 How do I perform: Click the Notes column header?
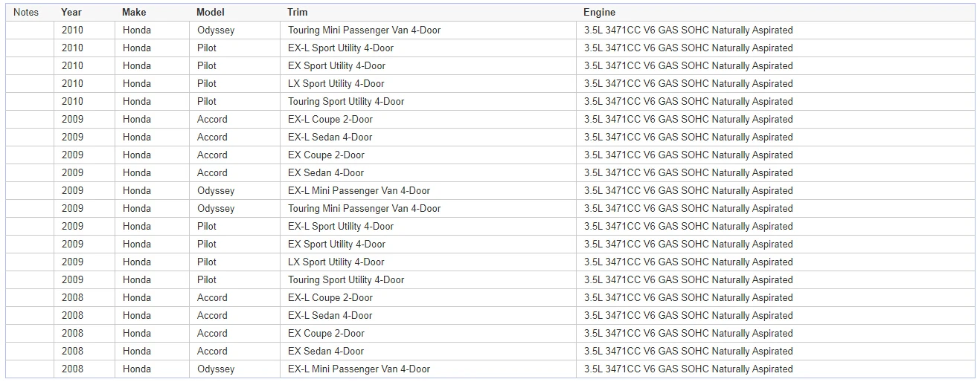point(26,13)
